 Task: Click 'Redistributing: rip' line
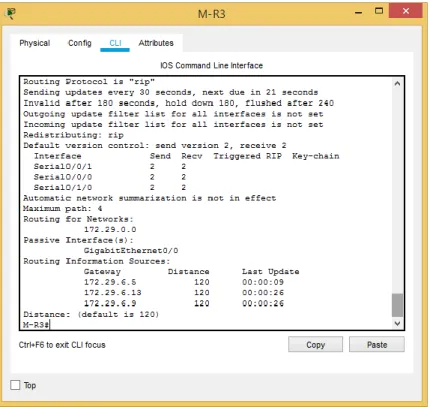click(x=73, y=135)
